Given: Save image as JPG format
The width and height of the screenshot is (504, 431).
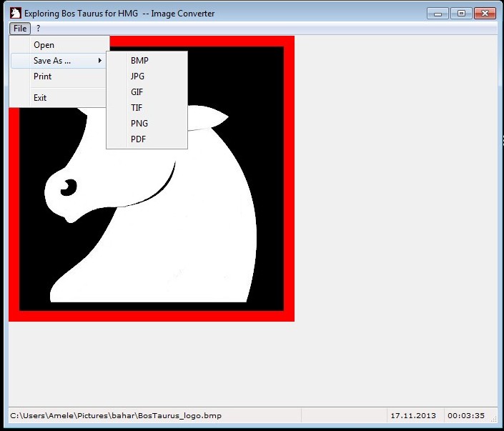Looking at the screenshot, I should coord(147,76).
